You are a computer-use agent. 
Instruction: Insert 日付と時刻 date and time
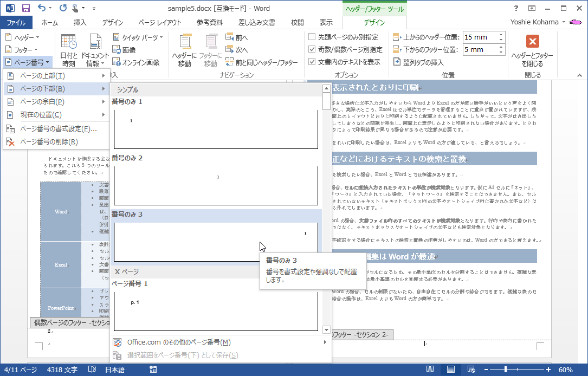(69, 50)
